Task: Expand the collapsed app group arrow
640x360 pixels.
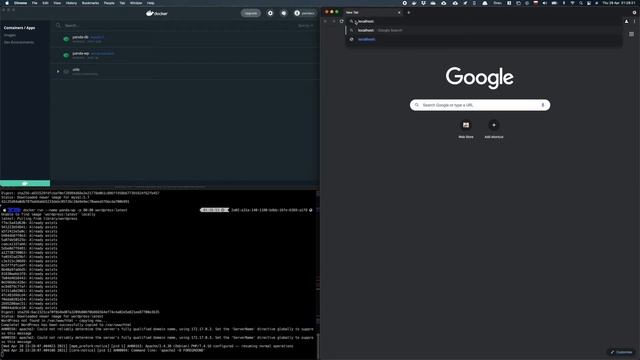Action: (58, 71)
